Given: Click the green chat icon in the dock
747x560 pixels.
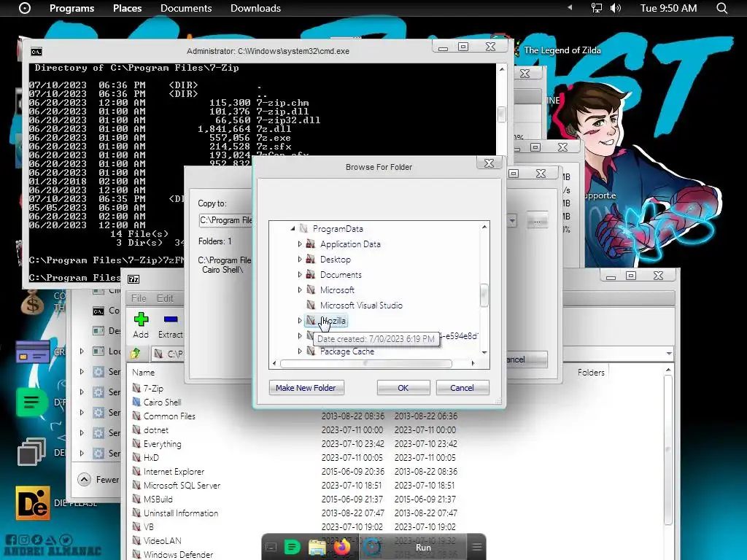Looking at the screenshot, I should click(x=292, y=547).
